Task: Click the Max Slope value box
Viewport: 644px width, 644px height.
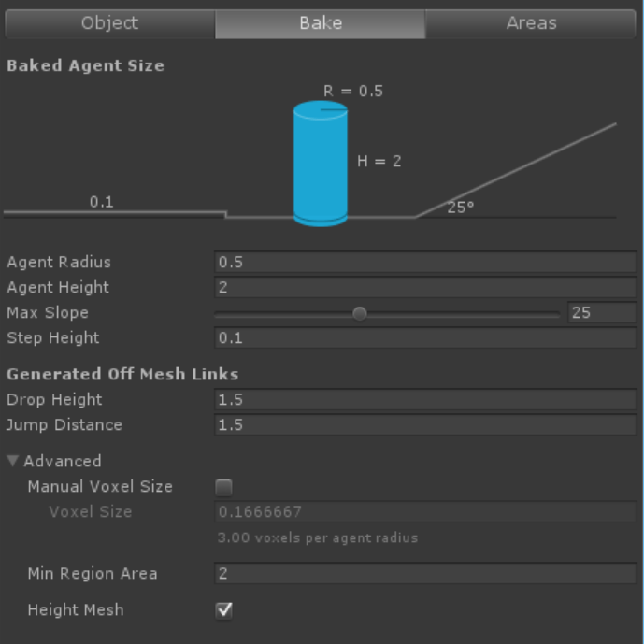Action: 601,313
